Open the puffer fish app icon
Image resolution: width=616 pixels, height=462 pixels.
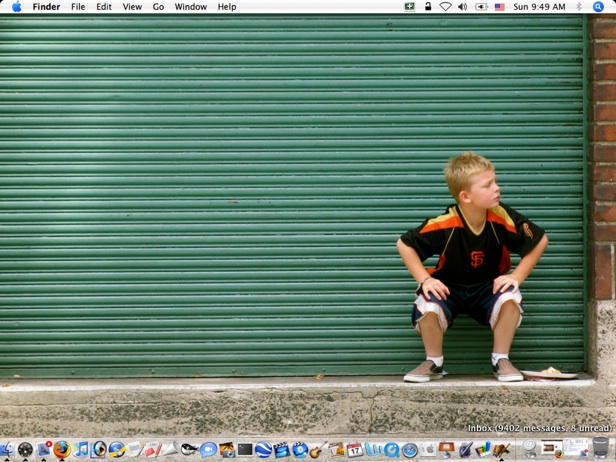(x=189, y=449)
